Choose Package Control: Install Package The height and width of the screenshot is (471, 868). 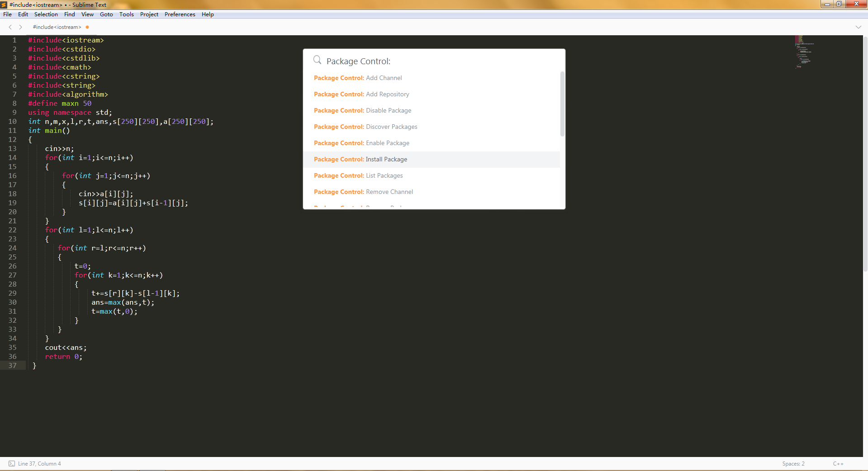(x=432, y=160)
